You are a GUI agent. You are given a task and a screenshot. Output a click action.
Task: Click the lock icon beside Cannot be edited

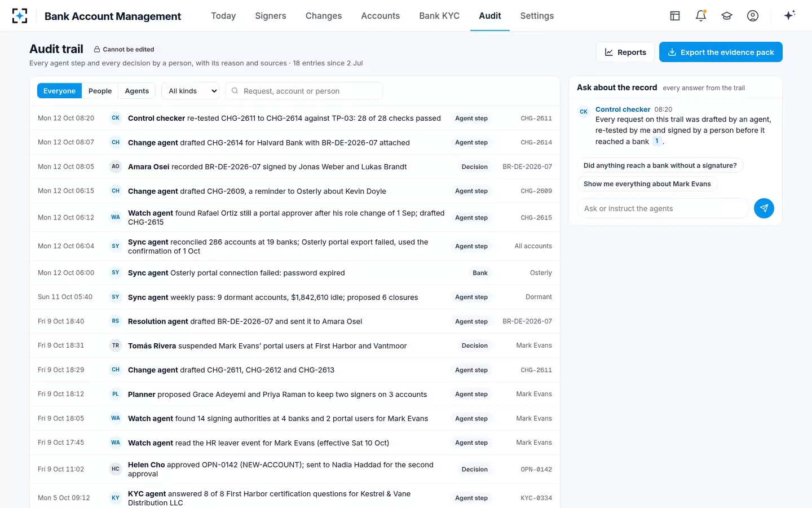[97, 50]
